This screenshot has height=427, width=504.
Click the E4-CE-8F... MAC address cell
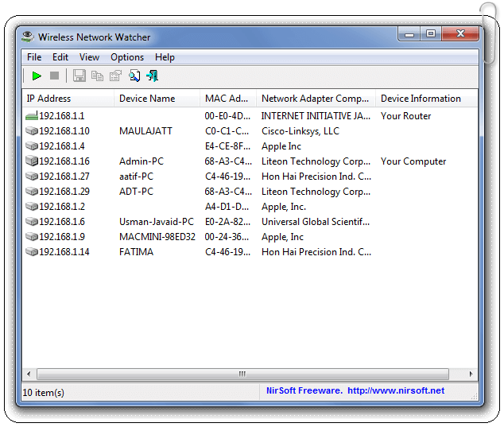pyautogui.click(x=227, y=146)
